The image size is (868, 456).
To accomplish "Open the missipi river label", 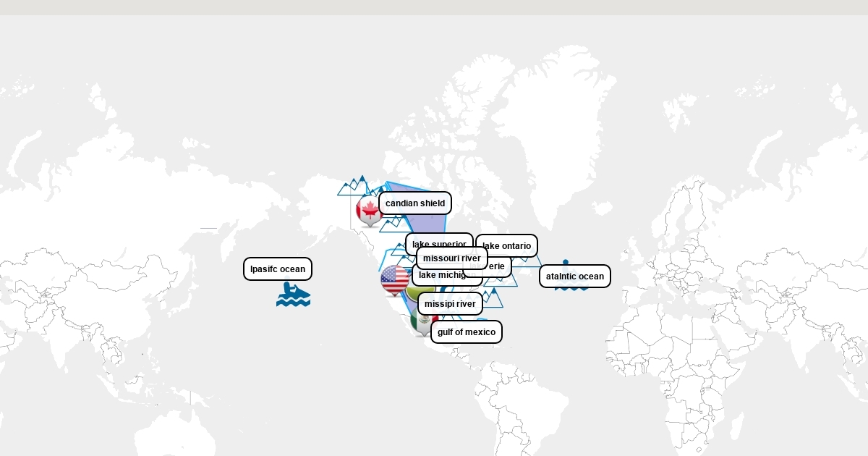I will pyautogui.click(x=450, y=303).
